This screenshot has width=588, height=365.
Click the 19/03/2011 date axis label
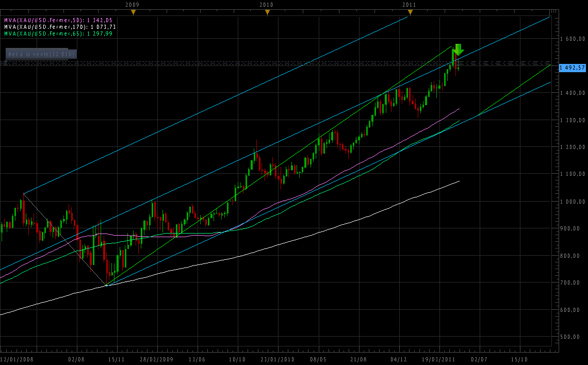point(439,359)
